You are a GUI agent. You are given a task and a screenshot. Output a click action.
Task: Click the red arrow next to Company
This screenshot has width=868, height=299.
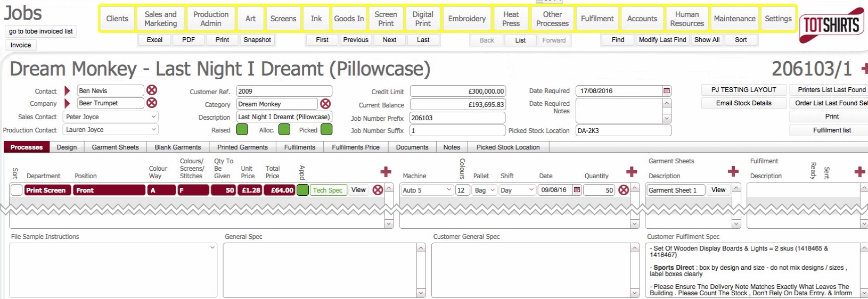(67, 103)
